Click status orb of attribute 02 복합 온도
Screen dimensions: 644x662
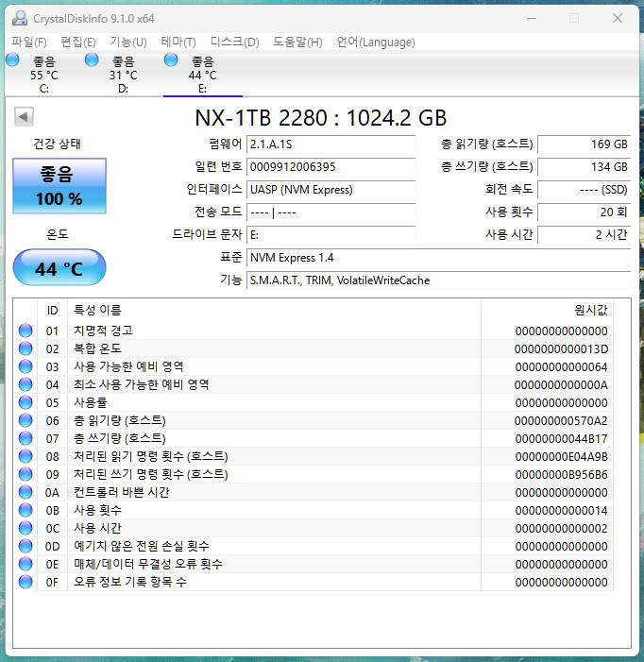(x=25, y=348)
